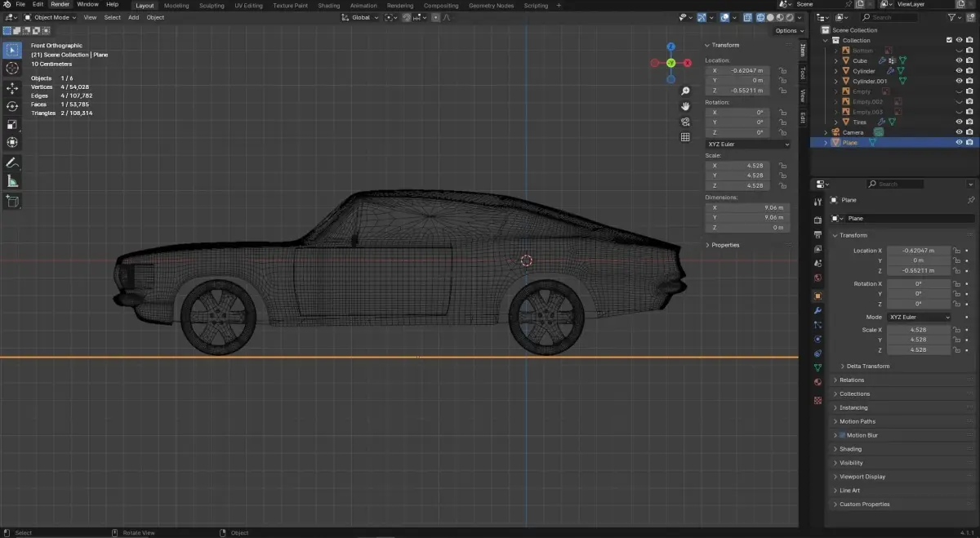Open the Render properties tab icon
The width and height of the screenshot is (980, 538).
coord(818,220)
